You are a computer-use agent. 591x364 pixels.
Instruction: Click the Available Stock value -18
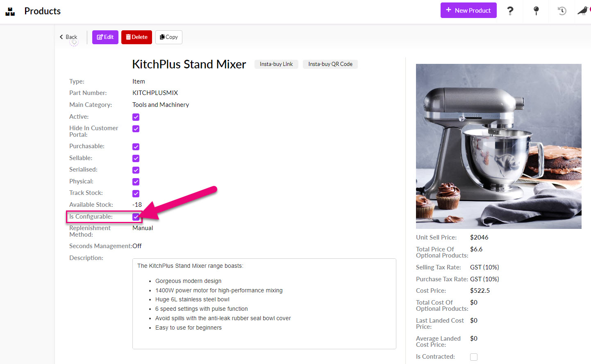coord(137,205)
